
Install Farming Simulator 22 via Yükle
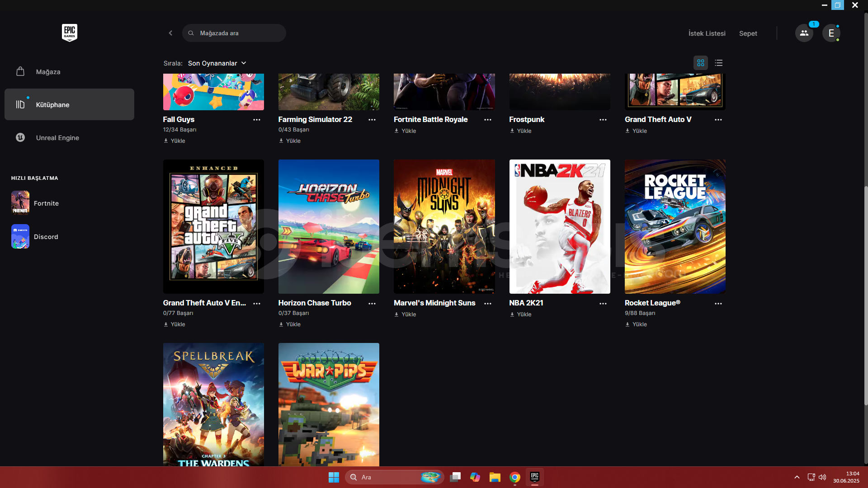tap(290, 141)
